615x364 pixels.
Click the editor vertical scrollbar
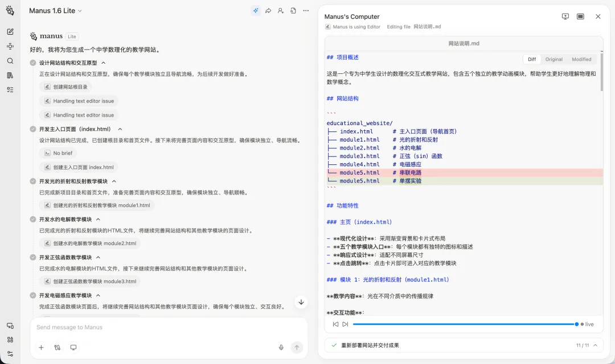pos(602,71)
